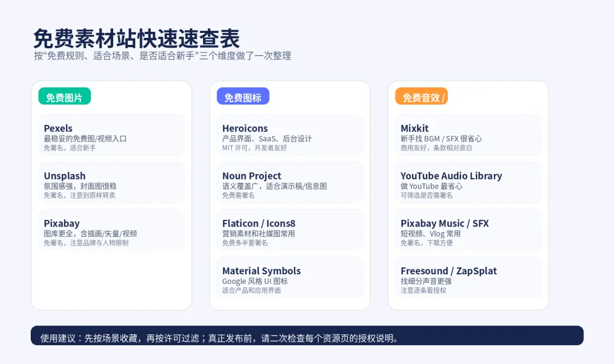Select the orange 免费音效 category tag
Image resolution: width=614 pixels, height=364 pixels.
tap(421, 96)
